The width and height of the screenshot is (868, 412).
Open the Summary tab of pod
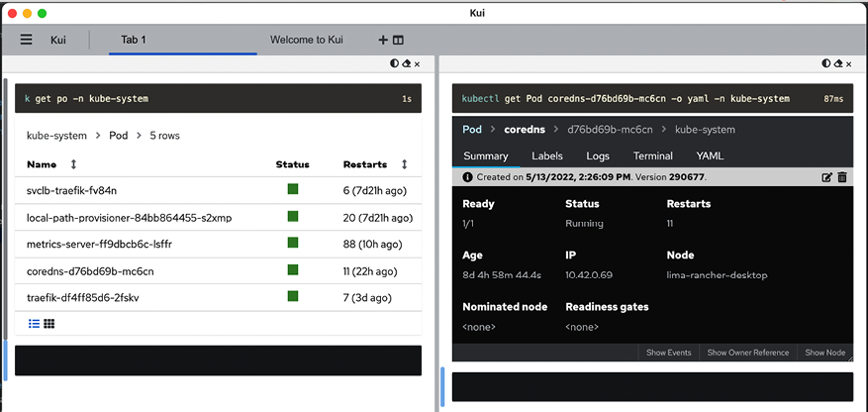coord(486,156)
